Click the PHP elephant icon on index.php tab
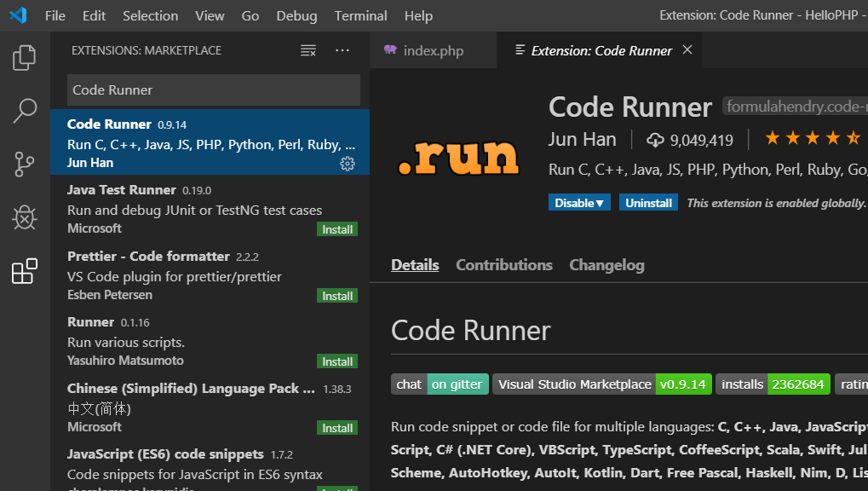 click(x=390, y=50)
